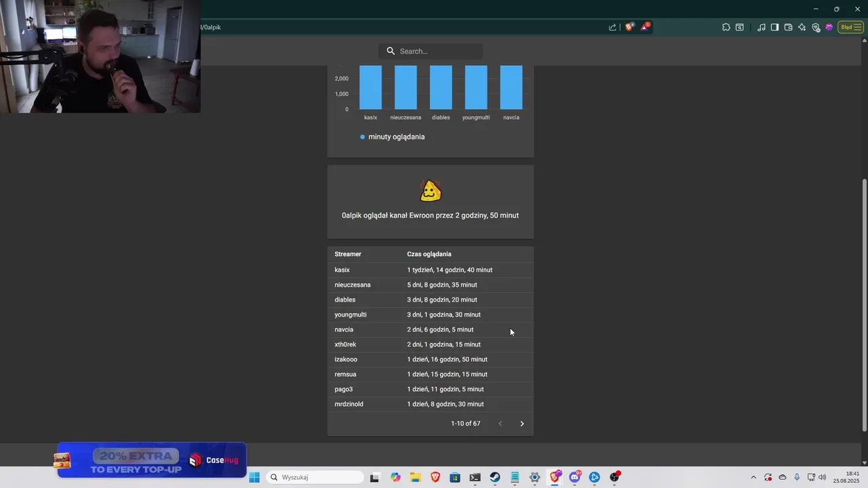Open the Settings gear taskbar icon
The image size is (868, 488).
coord(535,477)
